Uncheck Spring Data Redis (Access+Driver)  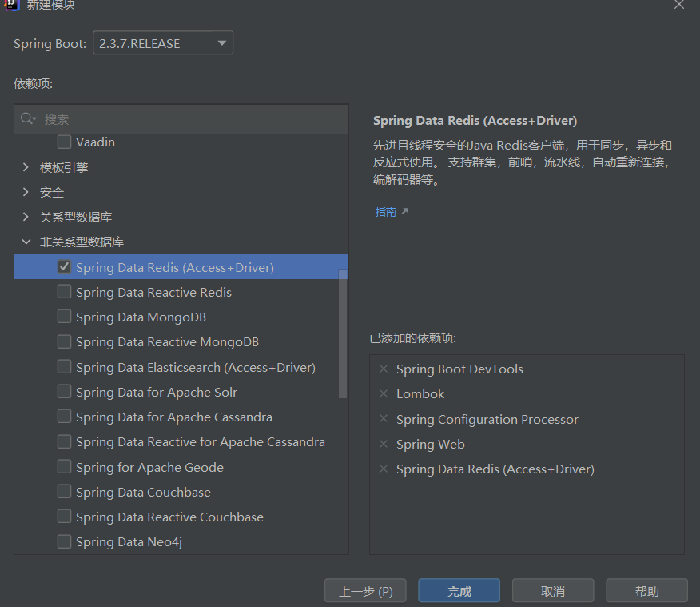[64, 266]
